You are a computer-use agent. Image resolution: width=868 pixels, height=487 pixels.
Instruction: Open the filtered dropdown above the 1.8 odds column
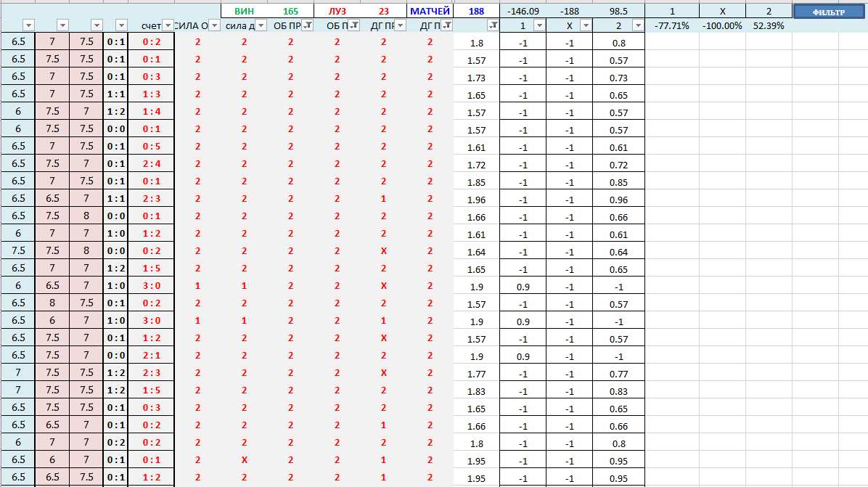point(493,25)
